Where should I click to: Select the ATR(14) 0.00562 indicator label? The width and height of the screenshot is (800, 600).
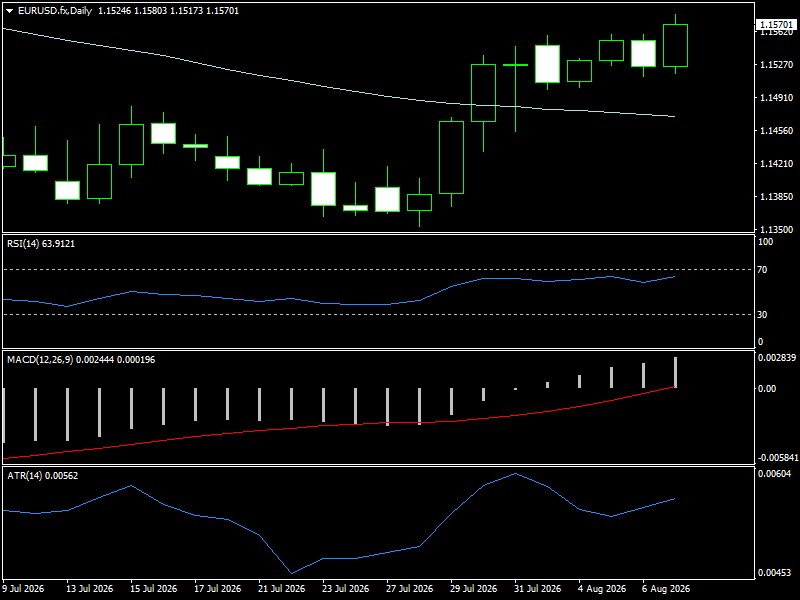click(x=43, y=476)
